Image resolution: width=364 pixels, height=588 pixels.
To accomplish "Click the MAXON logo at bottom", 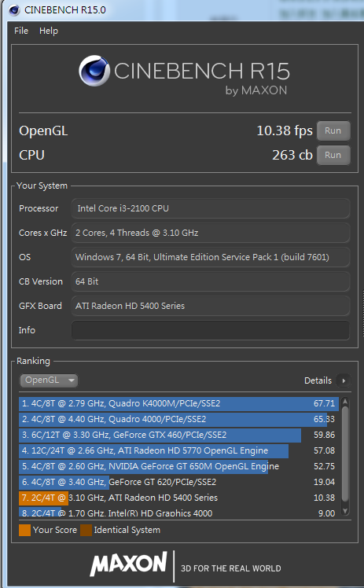I will point(129,564).
